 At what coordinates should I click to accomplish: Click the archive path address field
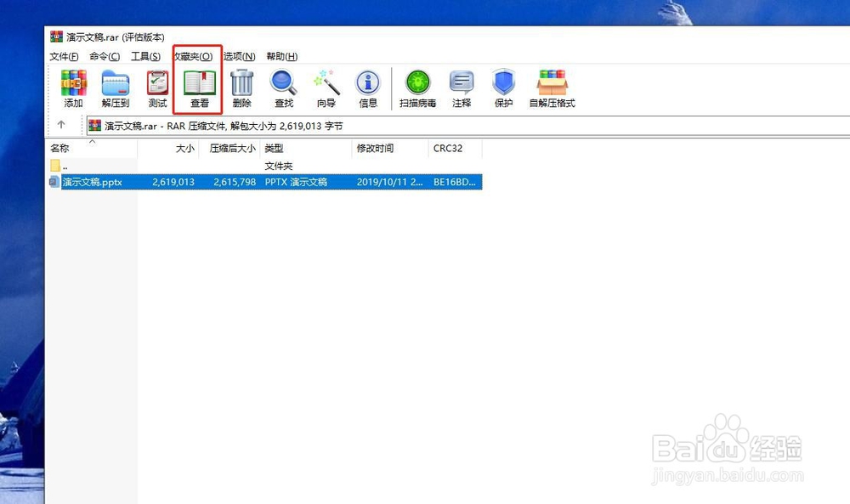coord(468,126)
